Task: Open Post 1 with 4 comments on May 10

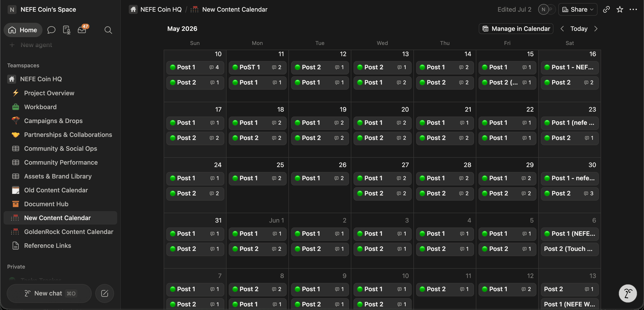Action: pyautogui.click(x=195, y=67)
